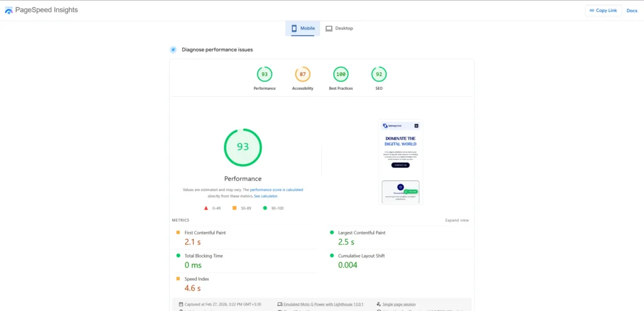
Task: Click the Captured at Feb 27, 2026 text
Action: pos(223,305)
